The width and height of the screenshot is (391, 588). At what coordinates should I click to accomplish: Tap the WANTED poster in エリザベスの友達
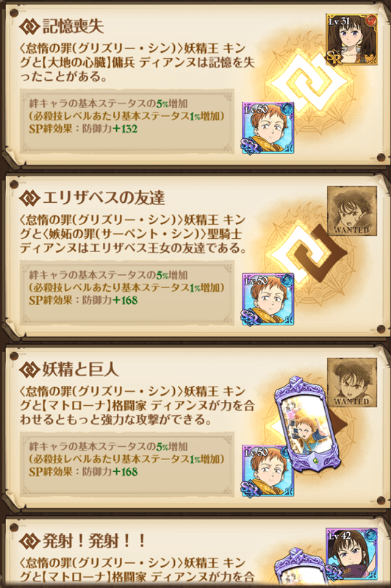[351, 211]
